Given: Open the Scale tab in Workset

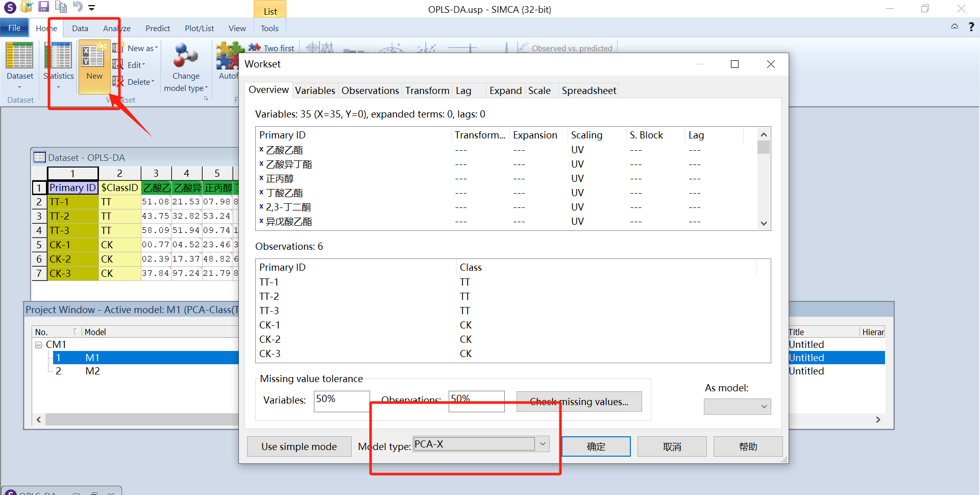Looking at the screenshot, I should pyautogui.click(x=539, y=90).
